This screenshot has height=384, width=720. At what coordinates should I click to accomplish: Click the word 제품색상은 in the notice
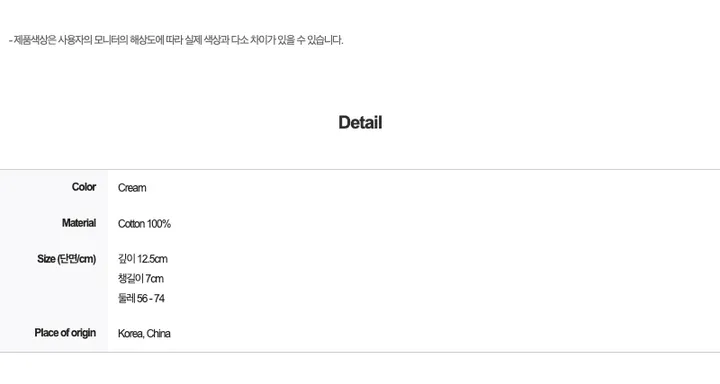point(34,40)
